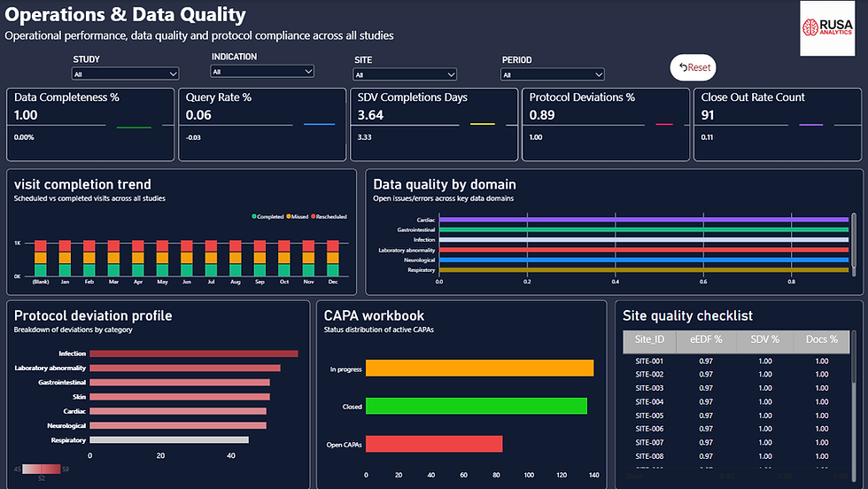Click the Data quality by domain title

[x=445, y=184]
